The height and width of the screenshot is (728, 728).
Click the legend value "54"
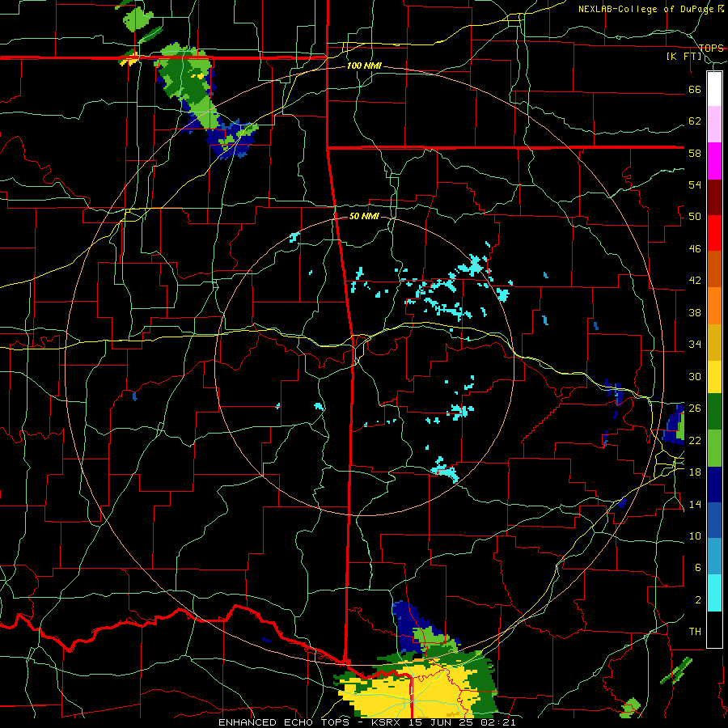tap(695, 184)
